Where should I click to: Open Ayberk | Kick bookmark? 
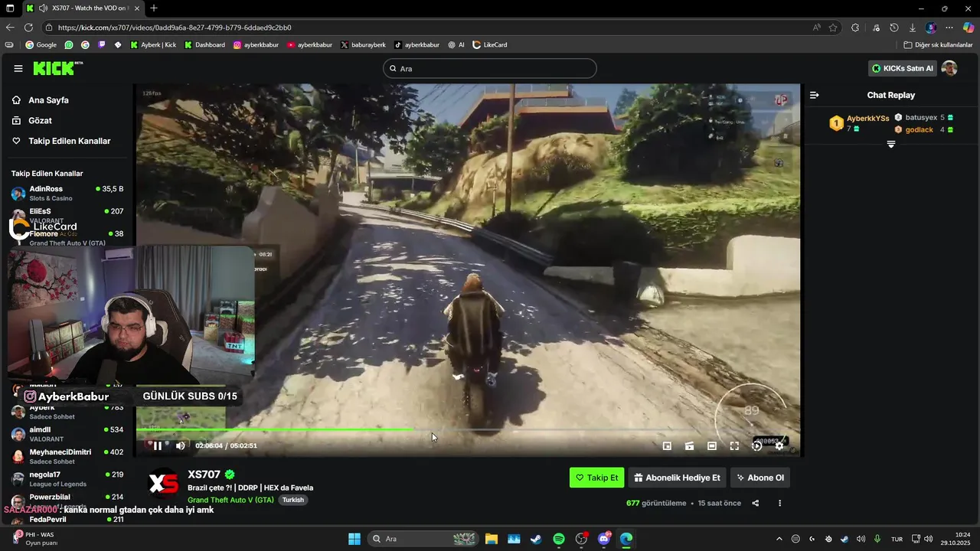153,45
